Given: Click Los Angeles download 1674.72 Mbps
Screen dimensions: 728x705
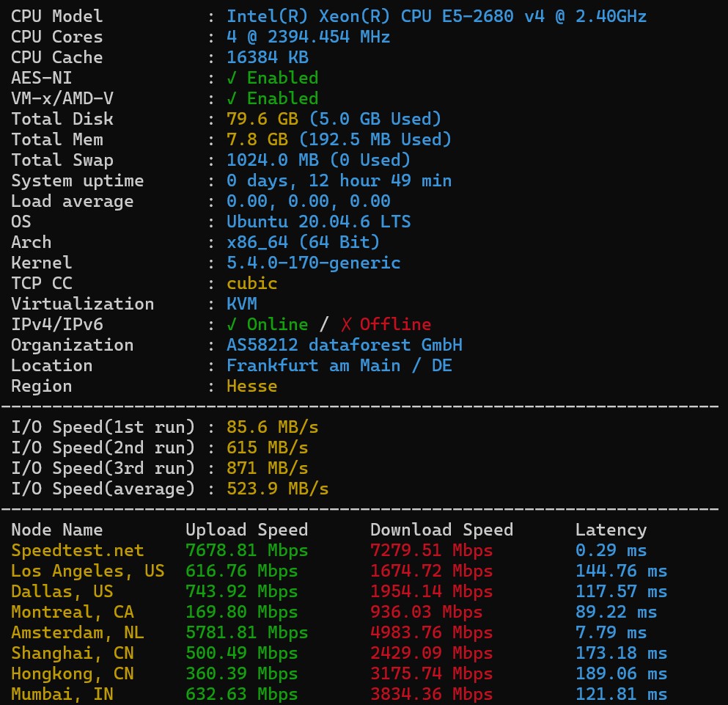Looking at the screenshot, I should pyautogui.click(x=431, y=571).
